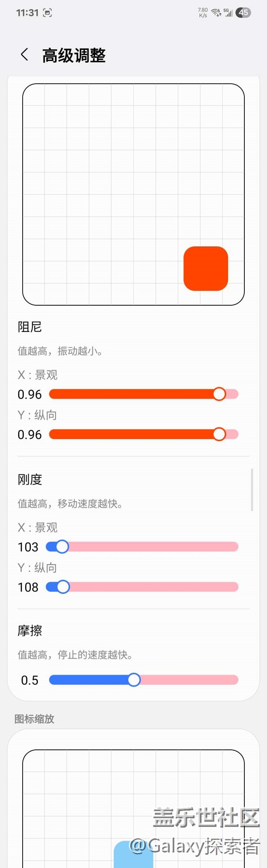Screen dimensions: 267x868
Task: Tap the Wi-Fi icon in status bar
Action: click(216, 13)
